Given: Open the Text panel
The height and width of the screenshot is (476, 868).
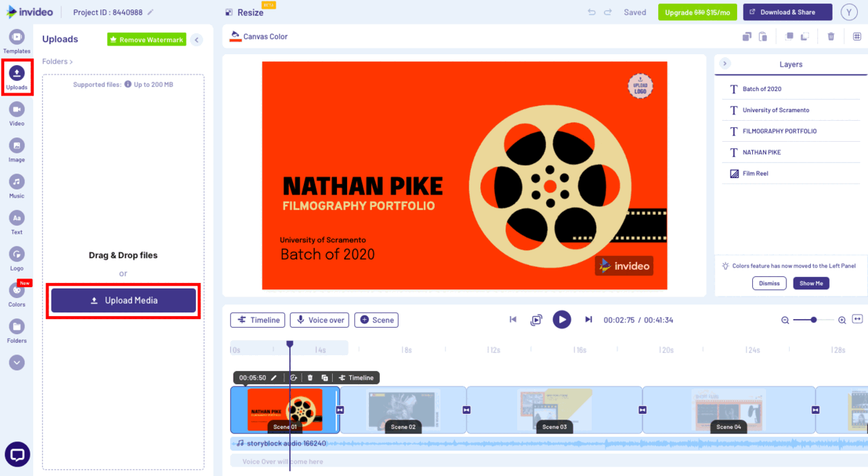Looking at the screenshot, I should point(16,219).
